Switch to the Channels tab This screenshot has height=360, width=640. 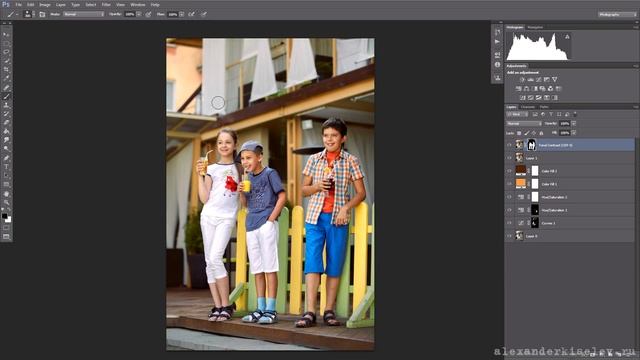click(528, 107)
